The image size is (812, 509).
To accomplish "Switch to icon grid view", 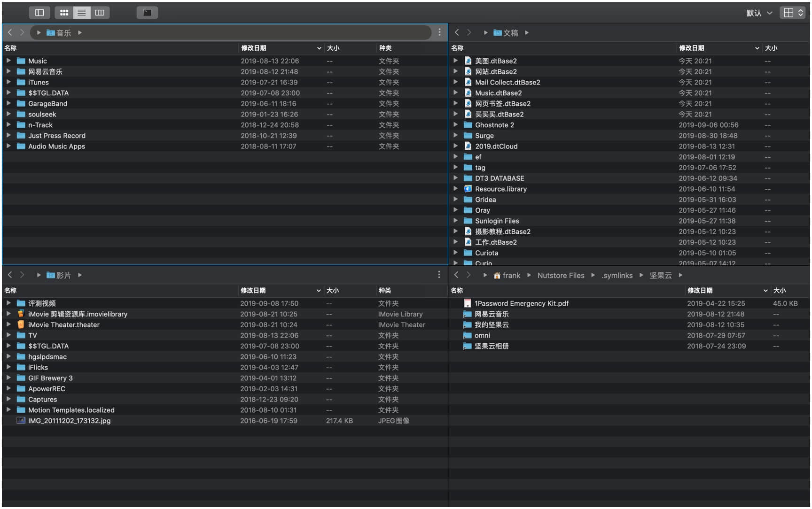I will [64, 13].
